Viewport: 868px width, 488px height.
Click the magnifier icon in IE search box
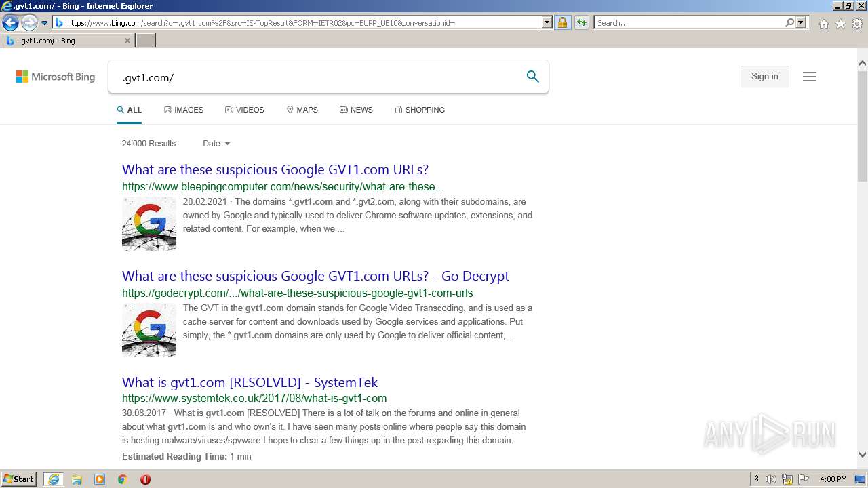click(x=789, y=23)
